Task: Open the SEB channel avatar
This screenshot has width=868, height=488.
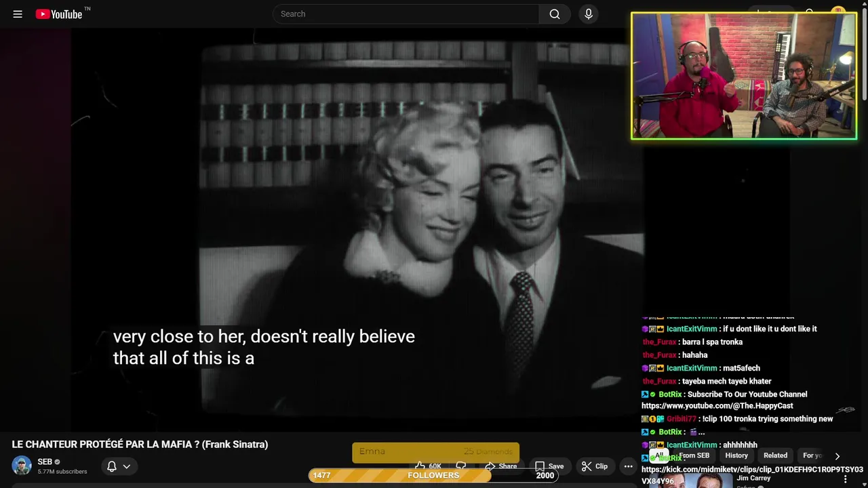Action: tap(22, 466)
